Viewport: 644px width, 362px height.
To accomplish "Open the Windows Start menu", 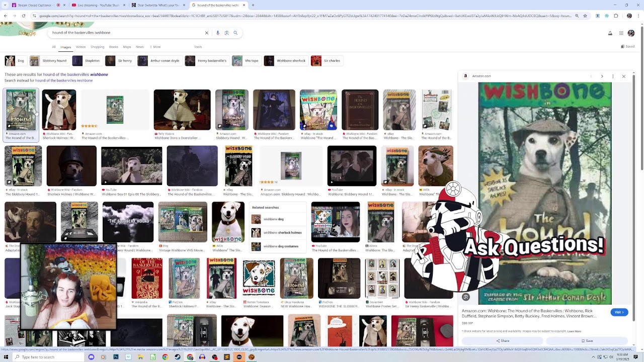I will click(5, 357).
